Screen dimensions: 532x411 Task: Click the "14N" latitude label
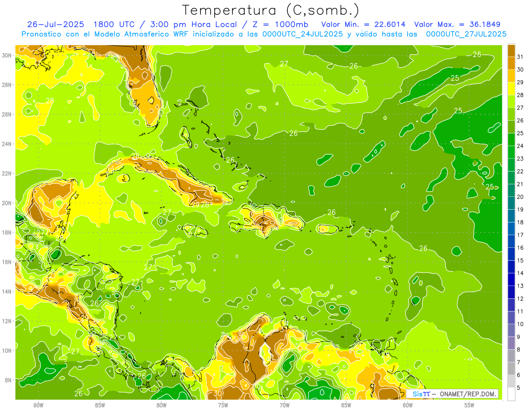click(7, 292)
